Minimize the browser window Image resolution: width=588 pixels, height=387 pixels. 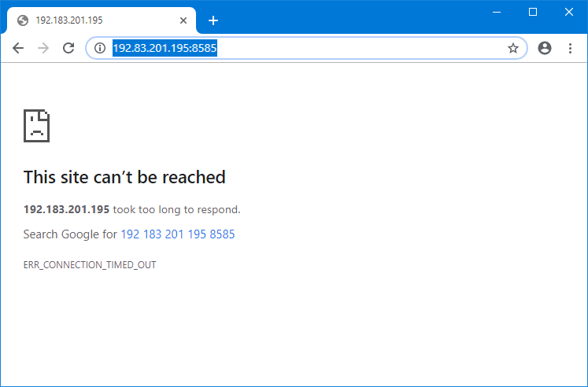point(497,12)
